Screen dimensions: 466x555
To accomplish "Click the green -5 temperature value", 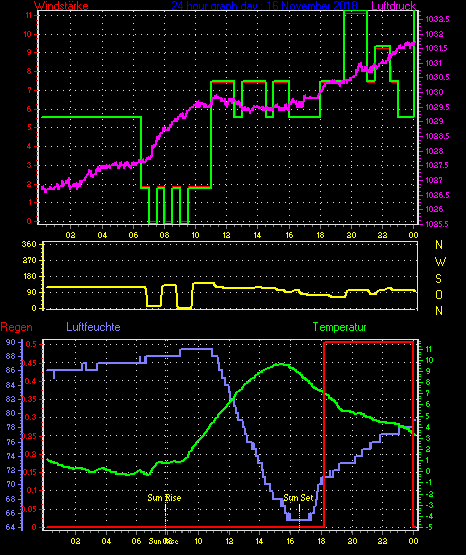I will pyautogui.click(x=428, y=527).
